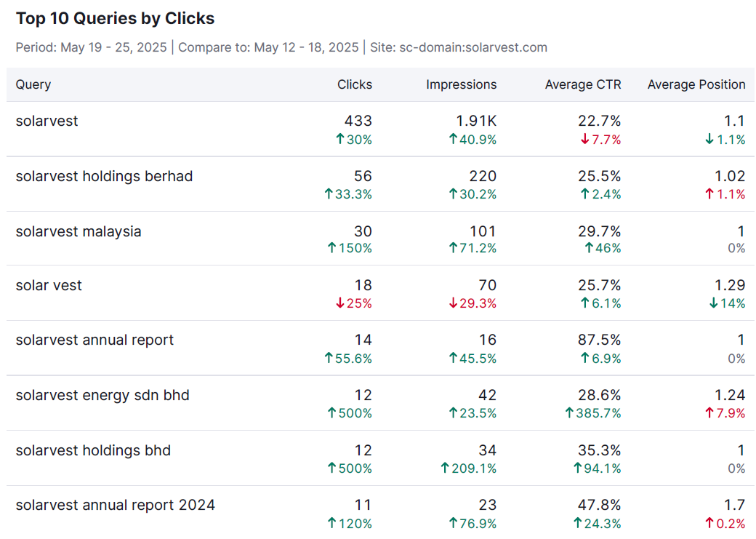Select the 'solarvest holdings berhad' query
This screenshot has height=539, width=756.
click(x=104, y=176)
